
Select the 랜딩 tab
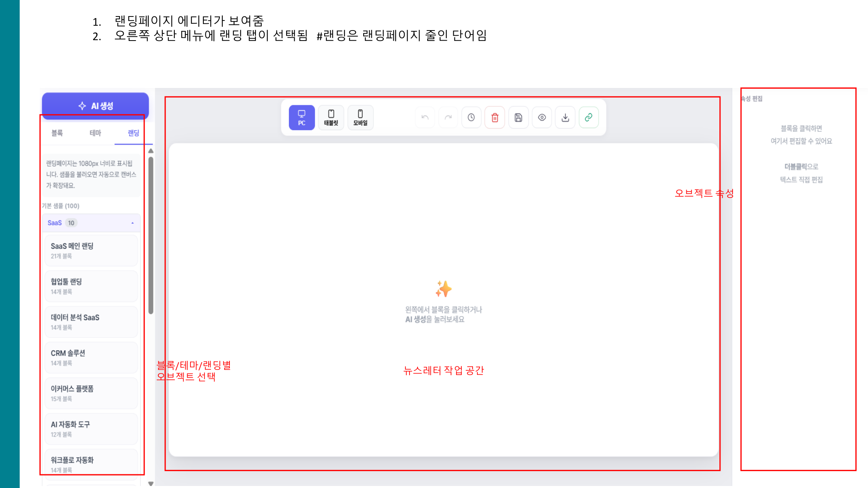coord(133,133)
